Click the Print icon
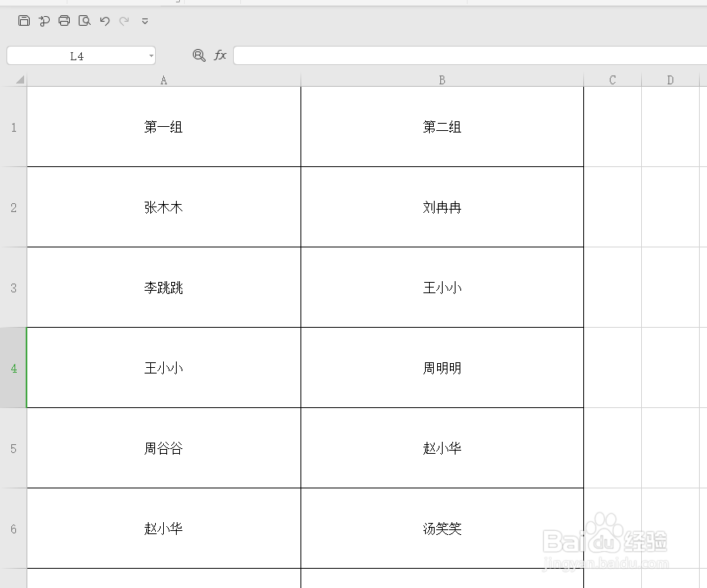This screenshot has height=588, width=707. tap(64, 21)
